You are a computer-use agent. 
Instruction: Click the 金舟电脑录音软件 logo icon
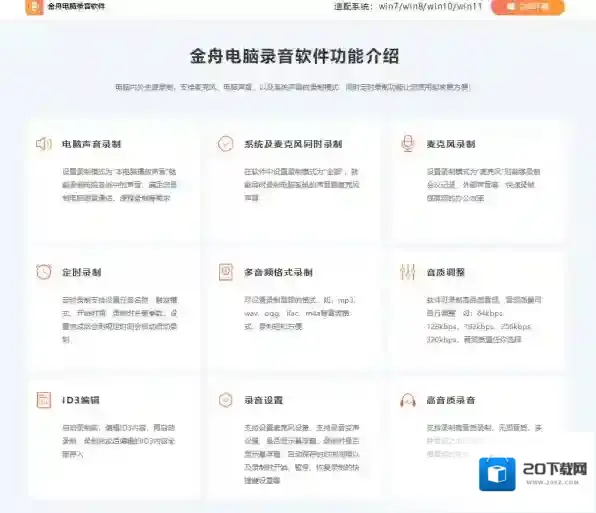click(34, 6)
